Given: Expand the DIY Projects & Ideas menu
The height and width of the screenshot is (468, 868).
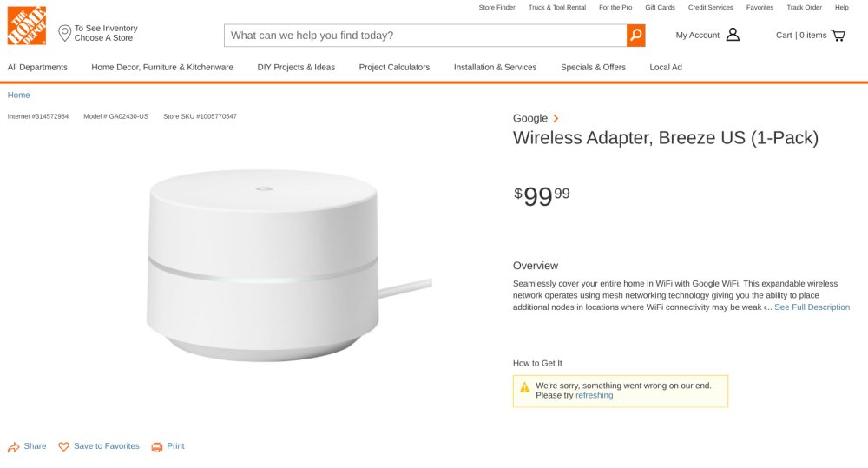Looking at the screenshot, I should click(x=296, y=68).
